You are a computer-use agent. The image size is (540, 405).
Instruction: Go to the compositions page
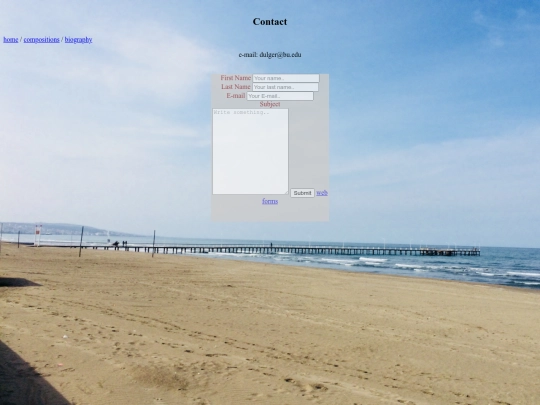(x=41, y=40)
